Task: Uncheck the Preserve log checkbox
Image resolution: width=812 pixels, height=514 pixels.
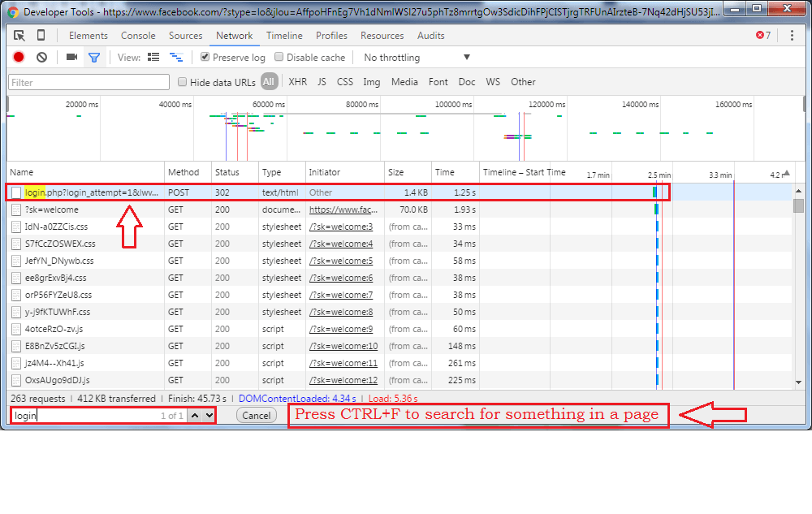Action: (x=205, y=58)
